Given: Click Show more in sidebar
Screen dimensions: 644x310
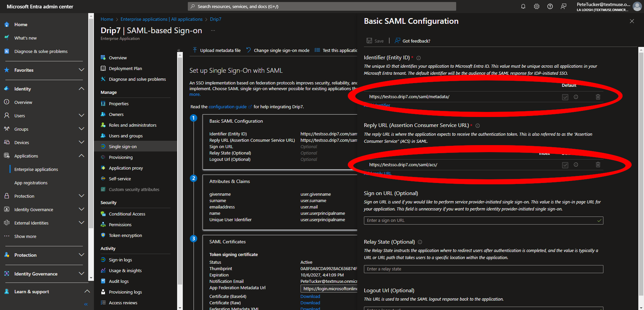Looking at the screenshot, I should pyautogui.click(x=25, y=237).
